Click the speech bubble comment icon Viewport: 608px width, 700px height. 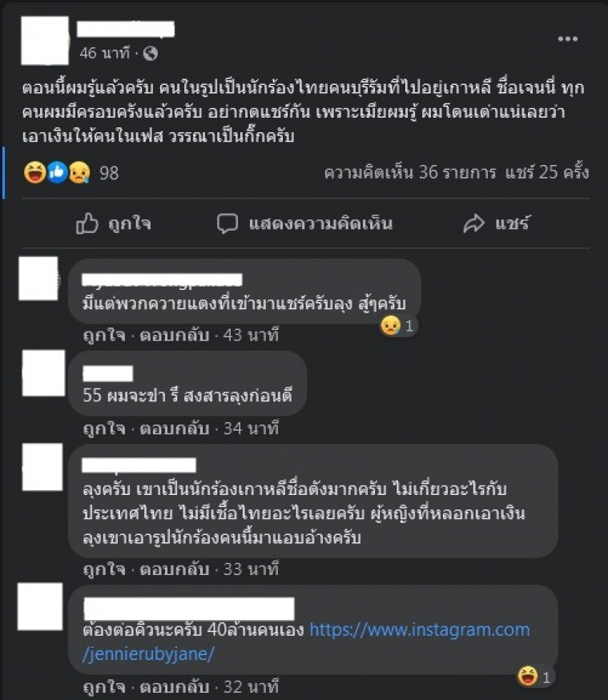(227, 223)
